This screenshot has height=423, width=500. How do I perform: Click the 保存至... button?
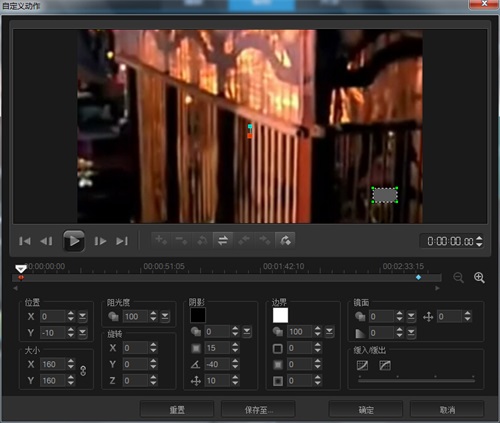pyautogui.click(x=258, y=410)
